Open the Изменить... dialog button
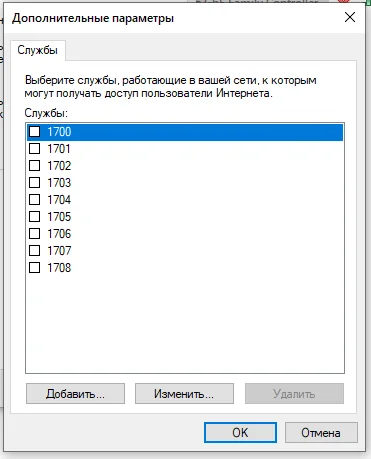This screenshot has width=371, height=459. click(184, 394)
